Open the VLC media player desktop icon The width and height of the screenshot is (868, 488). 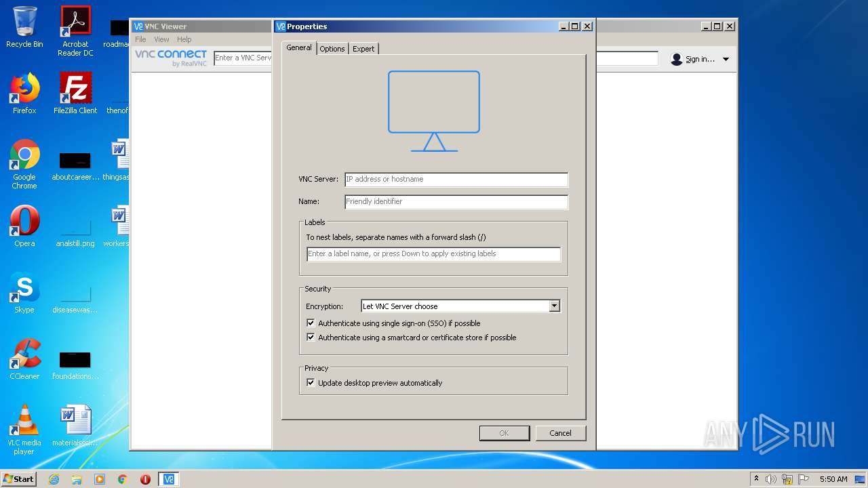coord(24,430)
